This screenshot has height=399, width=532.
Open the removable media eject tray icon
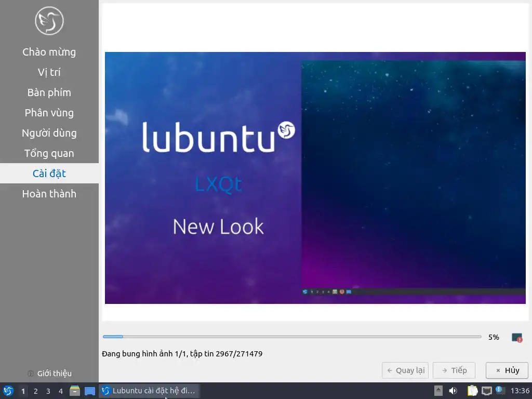point(438,391)
